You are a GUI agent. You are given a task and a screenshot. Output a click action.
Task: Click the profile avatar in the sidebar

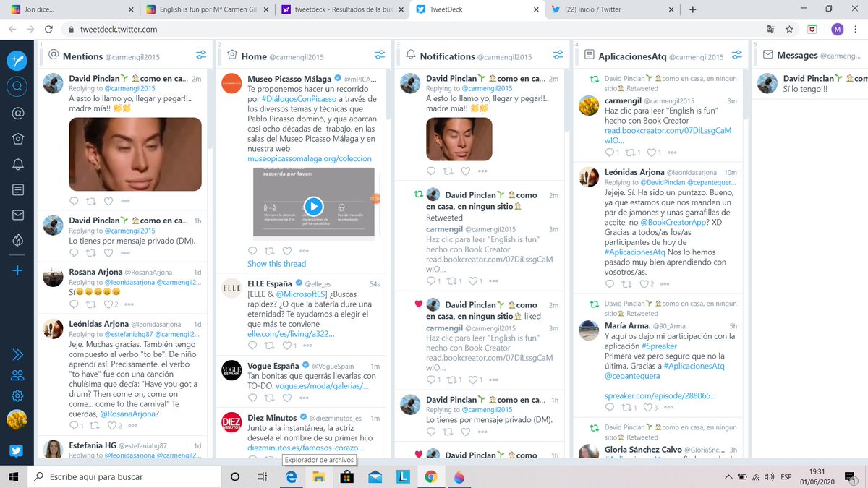[17, 419]
